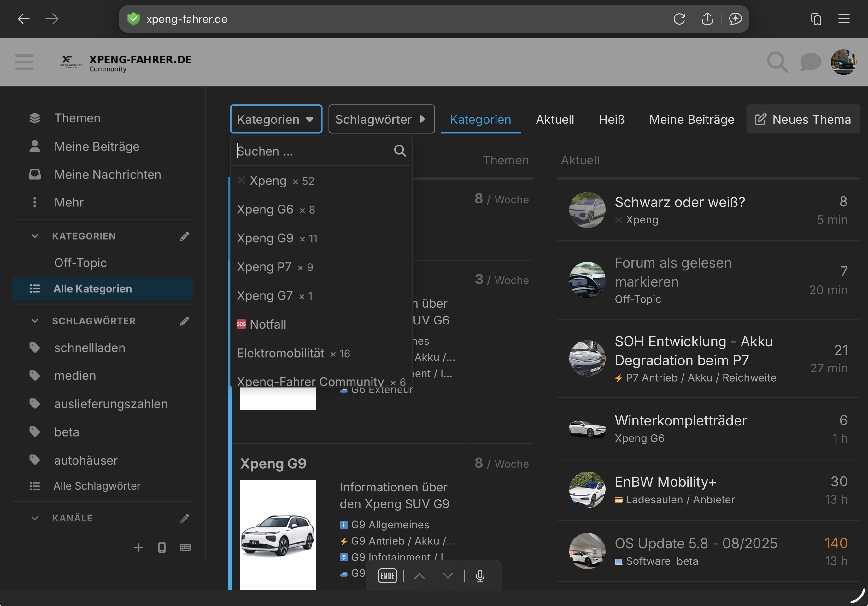This screenshot has height=606, width=868.
Task: Switch to the Aktuell tab
Action: coord(554,120)
